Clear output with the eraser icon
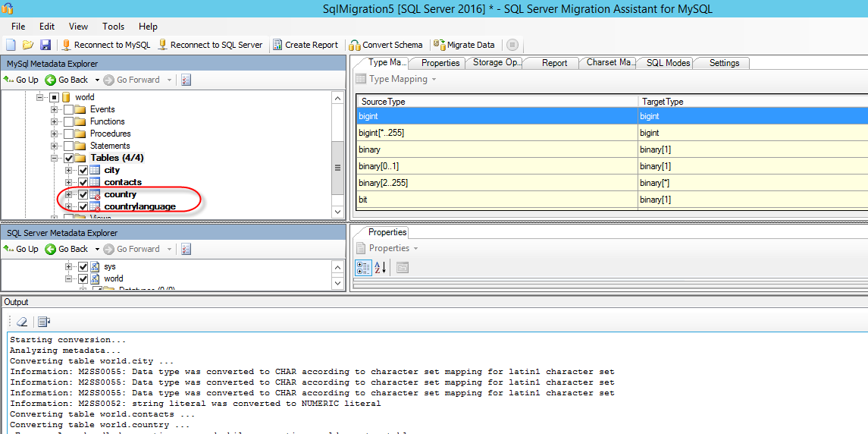Image resolution: width=868 pixels, height=434 pixels. (x=22, y=322)
